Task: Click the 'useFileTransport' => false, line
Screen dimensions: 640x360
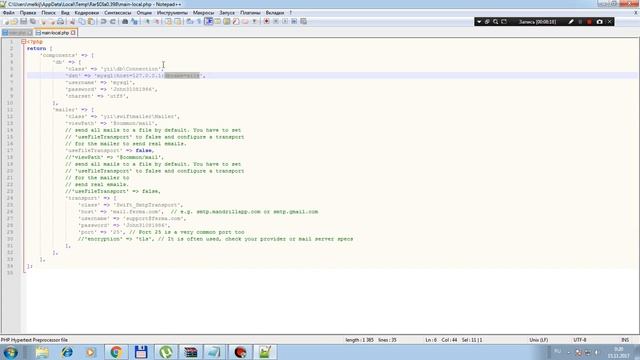Action: [x=109, y=151]
